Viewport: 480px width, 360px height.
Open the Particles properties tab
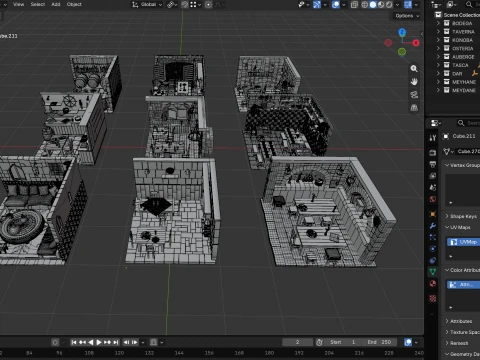point(433,237)
